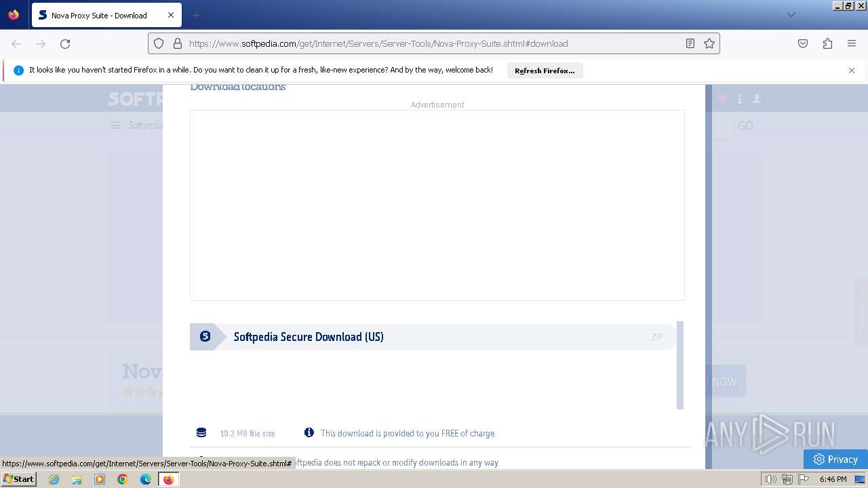Image resolution: width=868 pixels, height=488 pixels.
Task: Click the action center flag tray icon
Action: tap(803, 479)
